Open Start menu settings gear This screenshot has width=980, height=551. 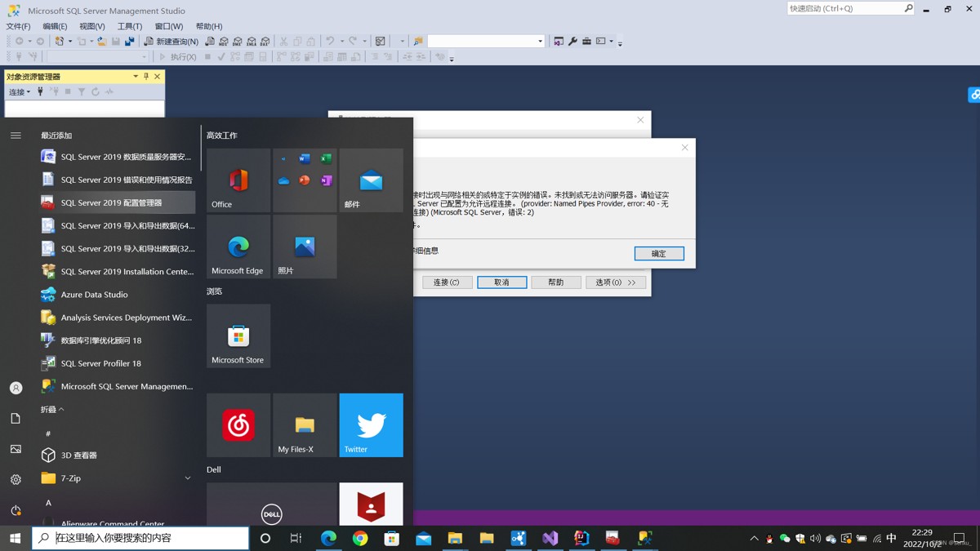coord(16,480)
